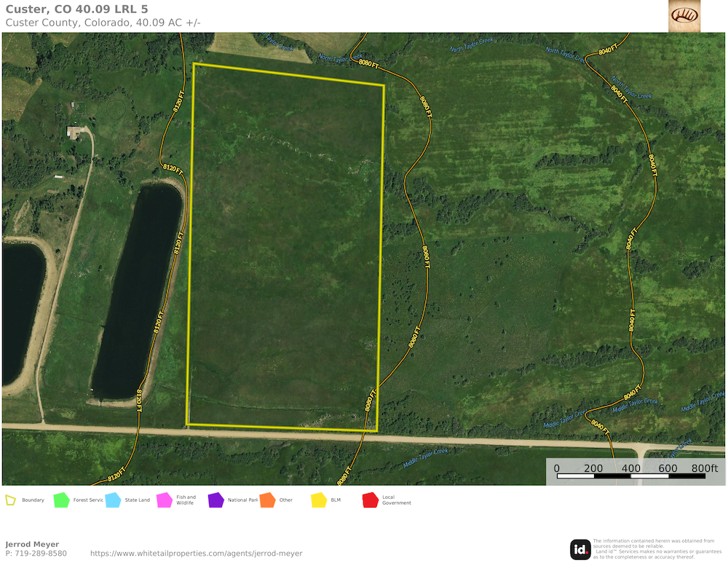The image size is (728, 563).
Task: Click the purple National Park legend icon
Action: pos(215,500)
